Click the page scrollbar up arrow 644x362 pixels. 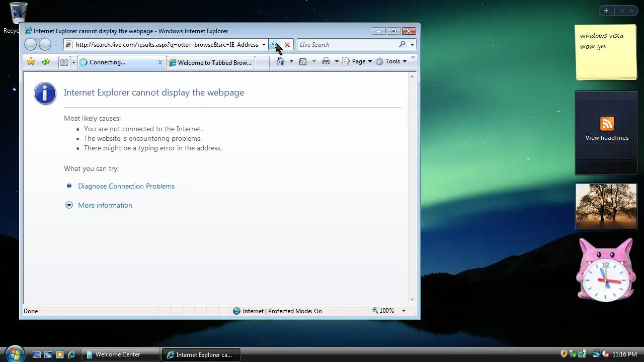click(412, 76)
